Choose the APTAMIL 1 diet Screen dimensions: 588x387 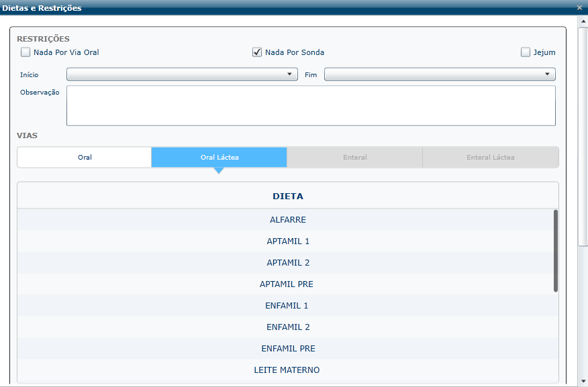click(288, 241)
